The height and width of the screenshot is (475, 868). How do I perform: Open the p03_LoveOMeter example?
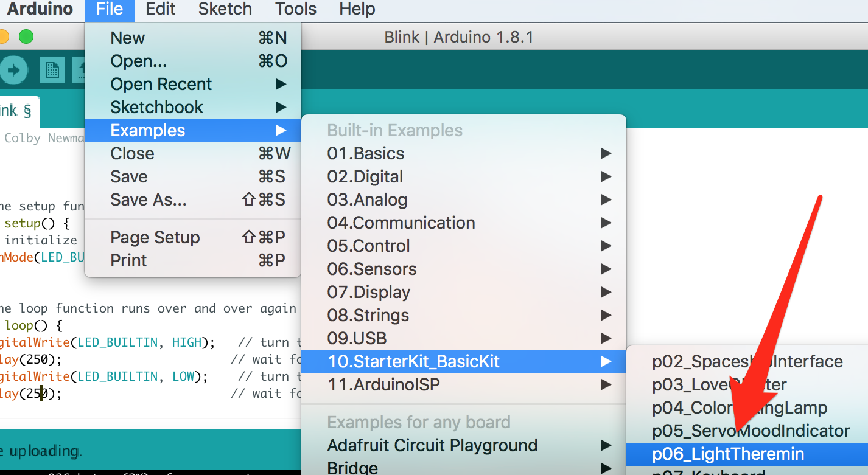(747, 384)
